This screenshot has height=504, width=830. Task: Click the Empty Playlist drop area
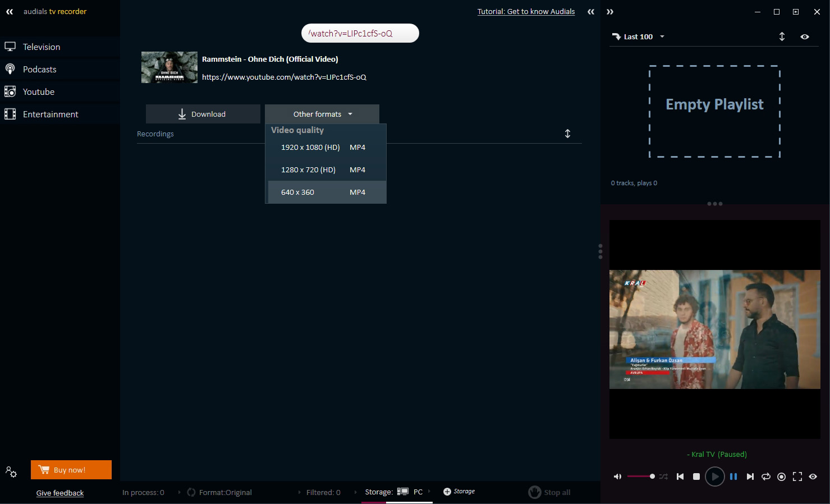pos(714,111)
